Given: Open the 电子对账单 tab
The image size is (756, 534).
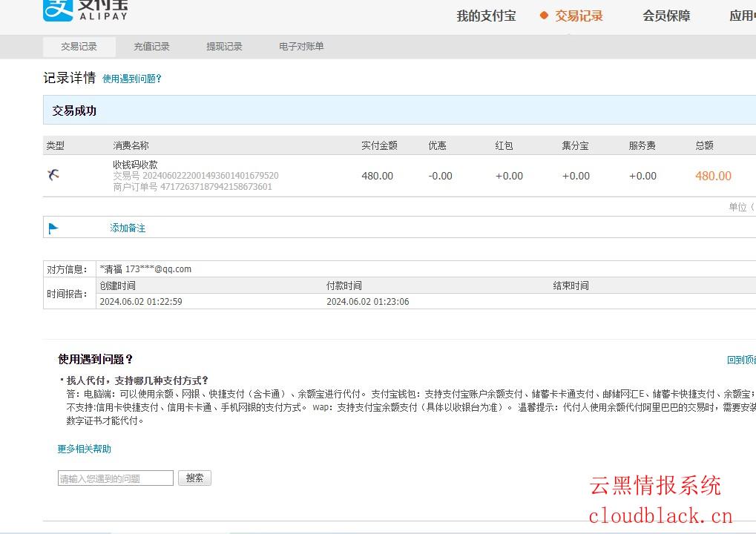Looking at the screenshot, I should (x=301, y=46).
